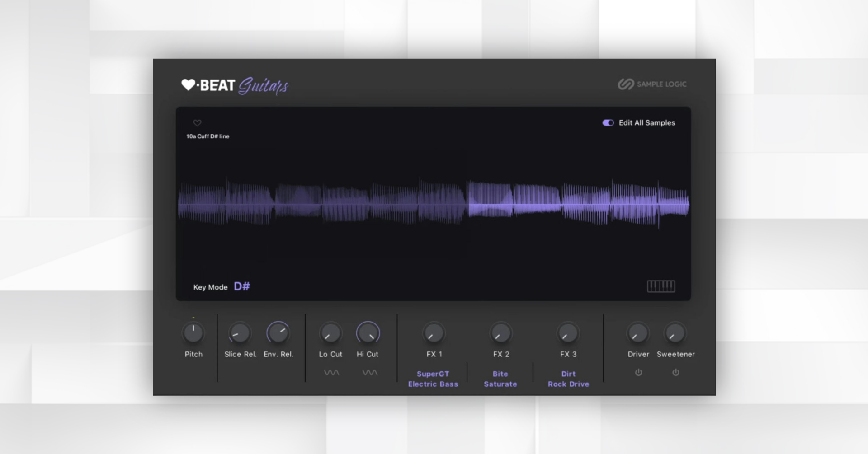The height and width of the screenshot is (454, 868).
Task: Click the Hi Cut waveform modulation icon
Action: [x=370, y=373]
